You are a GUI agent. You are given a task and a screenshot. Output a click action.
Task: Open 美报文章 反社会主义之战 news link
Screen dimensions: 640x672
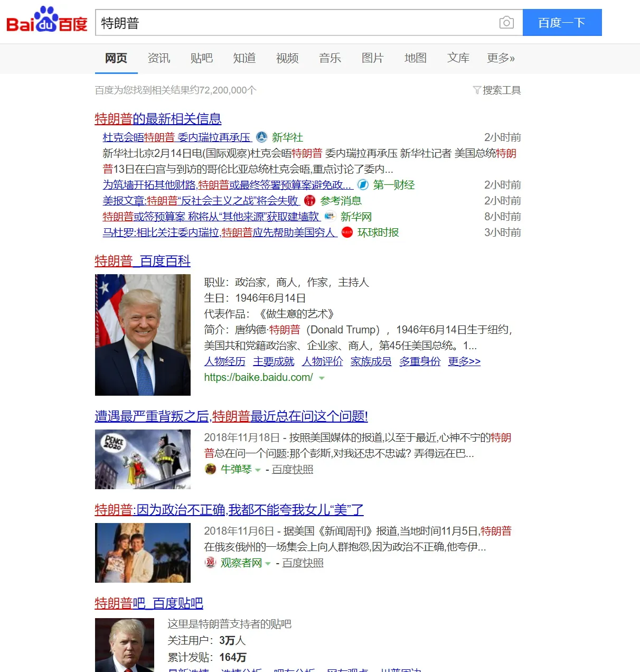pos(201,201)
